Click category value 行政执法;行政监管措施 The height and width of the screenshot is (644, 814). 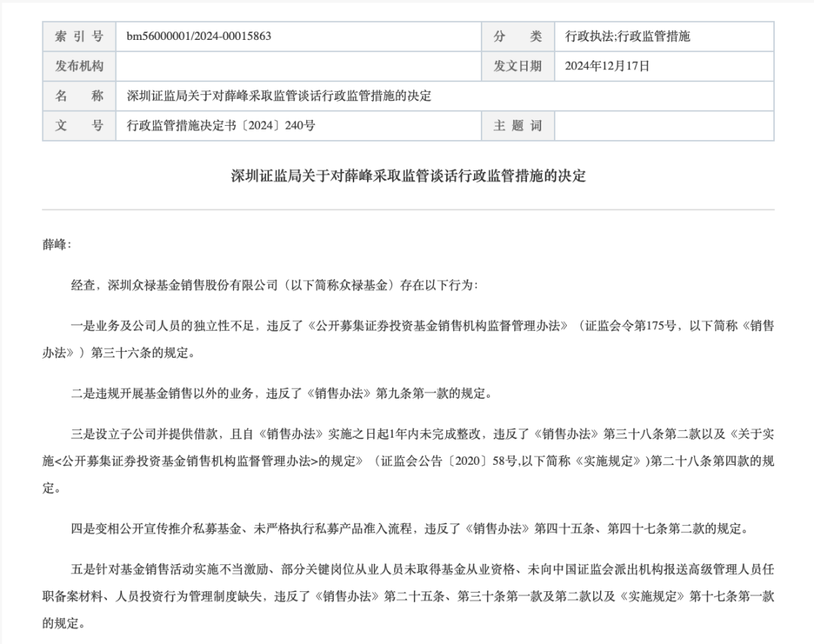pyautogui.click(x=628, y=36)
